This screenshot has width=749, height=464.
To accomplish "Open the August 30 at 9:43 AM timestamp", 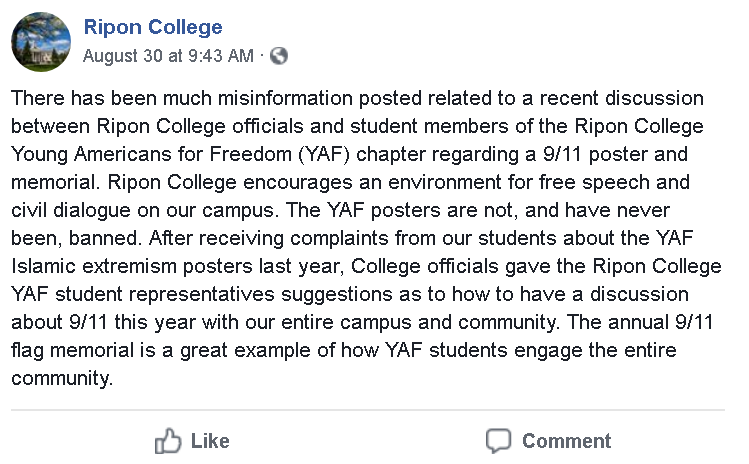I will pos(168,56).
